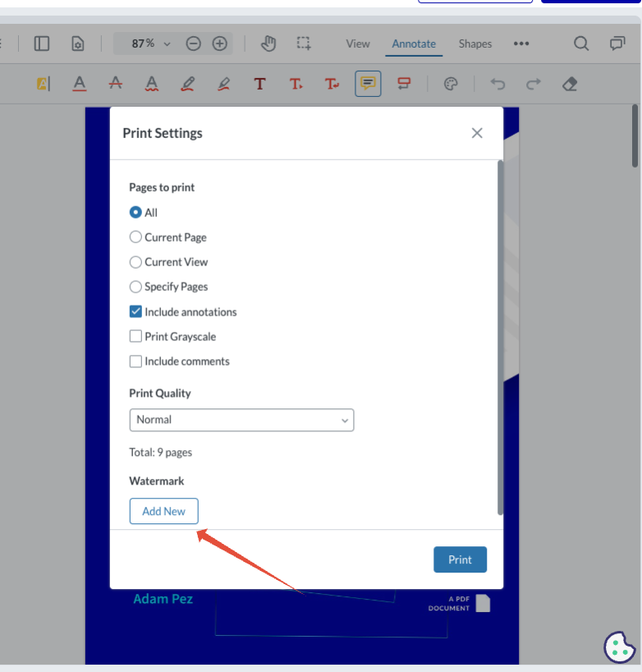Click the zoom in plus icon
Viewport: 642px width, 672px height.
click(x=219, y=44)
